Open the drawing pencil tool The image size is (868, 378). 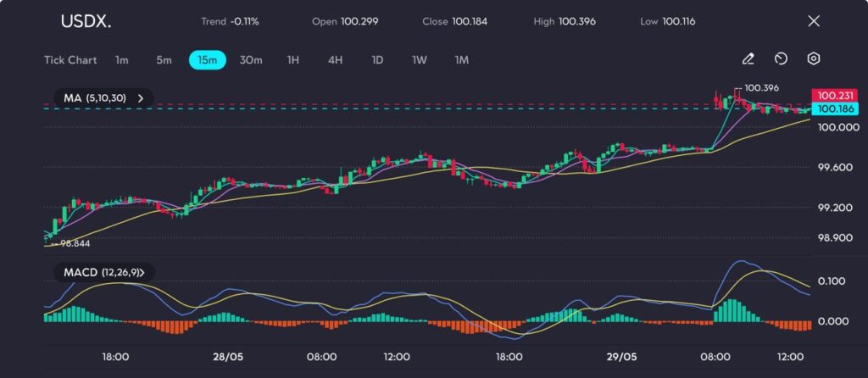[748, 59]
